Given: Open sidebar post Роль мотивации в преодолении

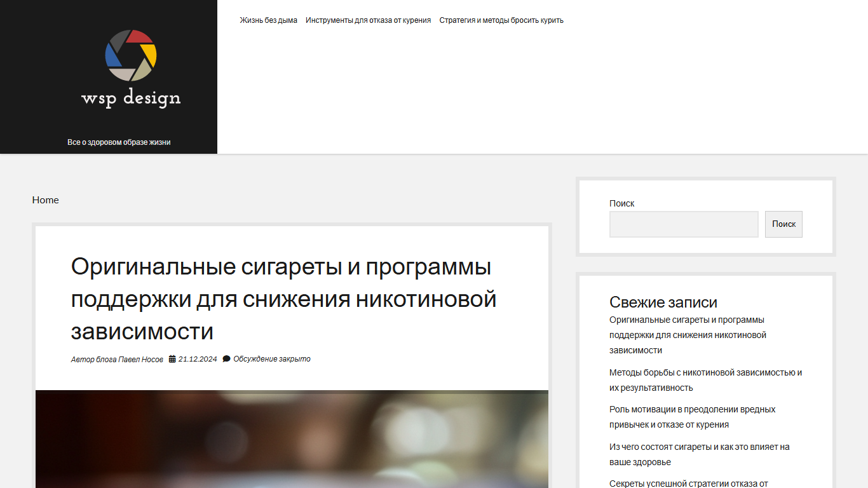Looking at the screenshot, I should (693, 417).
